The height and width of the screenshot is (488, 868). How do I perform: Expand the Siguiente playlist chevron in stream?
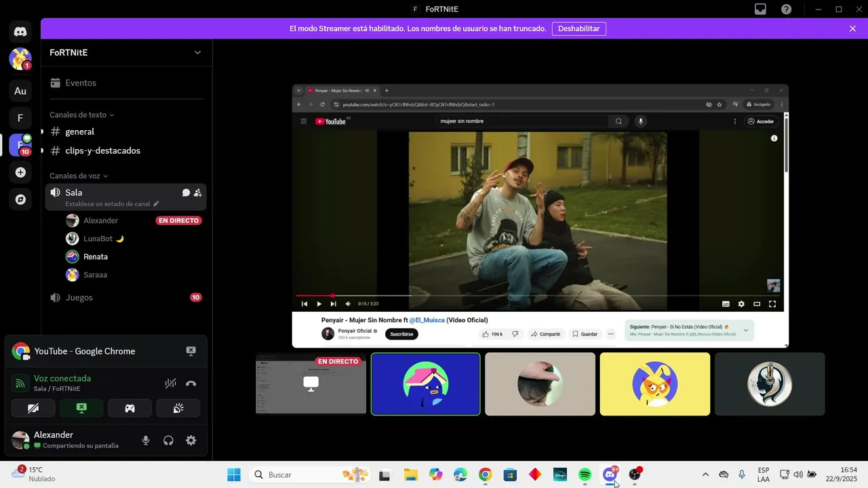coord(745,330)
